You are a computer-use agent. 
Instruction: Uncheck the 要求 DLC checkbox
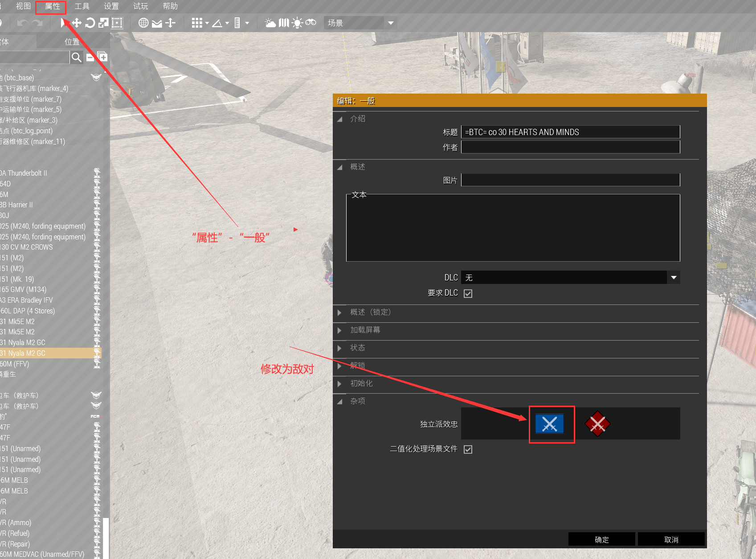coord(467,293)
